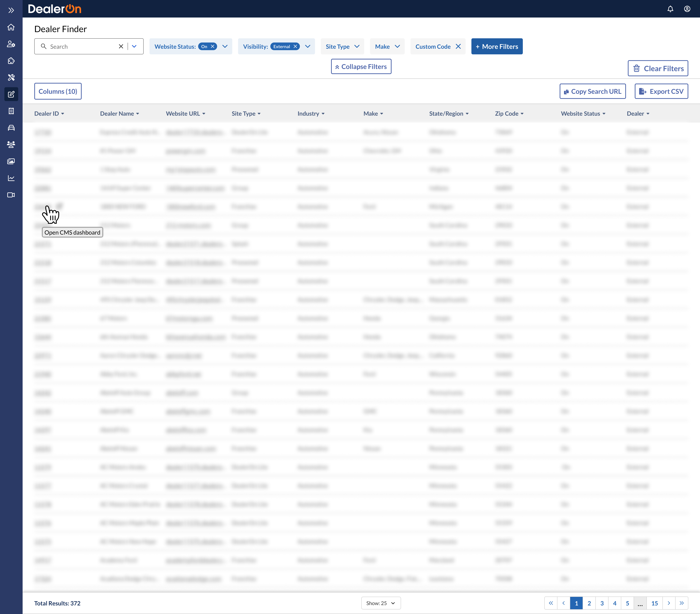Image resolution: width=700 pixels, height=614 pixels.
Task: Clear the search field text
Action: pyautogui.click(x=121, y=46)
